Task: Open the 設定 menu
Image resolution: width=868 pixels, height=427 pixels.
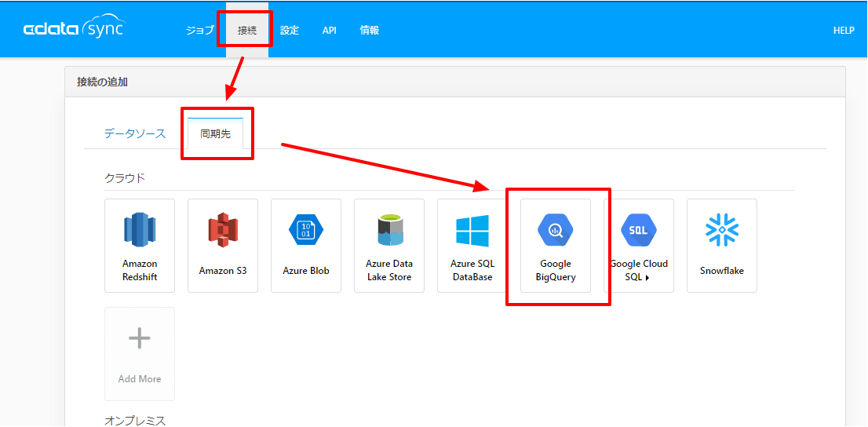Action: pyautogui.click(x=290, y=31)
